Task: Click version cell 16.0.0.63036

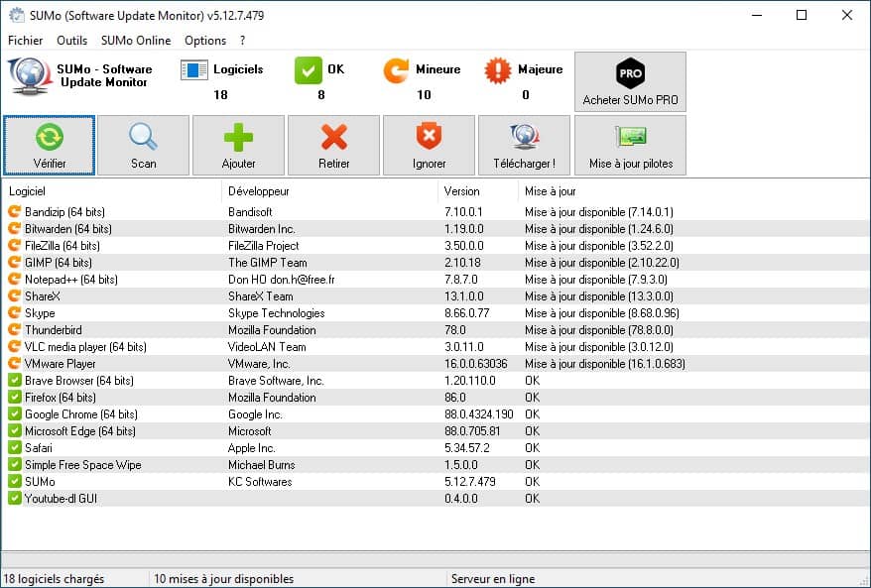Action: [476, 364]
